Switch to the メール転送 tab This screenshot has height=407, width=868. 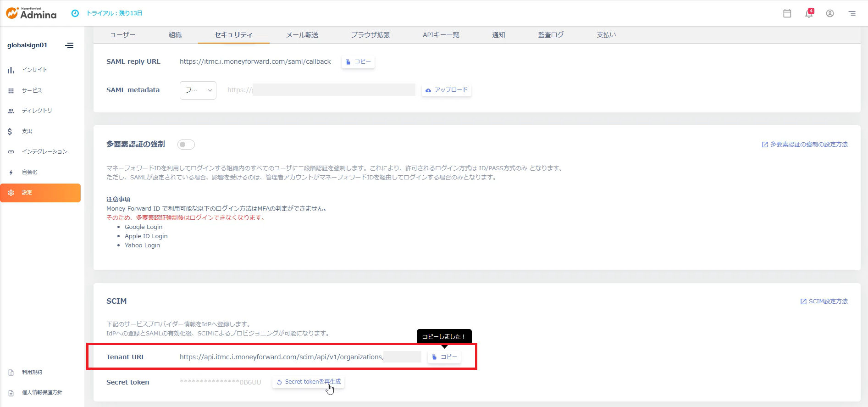[302, 35]
